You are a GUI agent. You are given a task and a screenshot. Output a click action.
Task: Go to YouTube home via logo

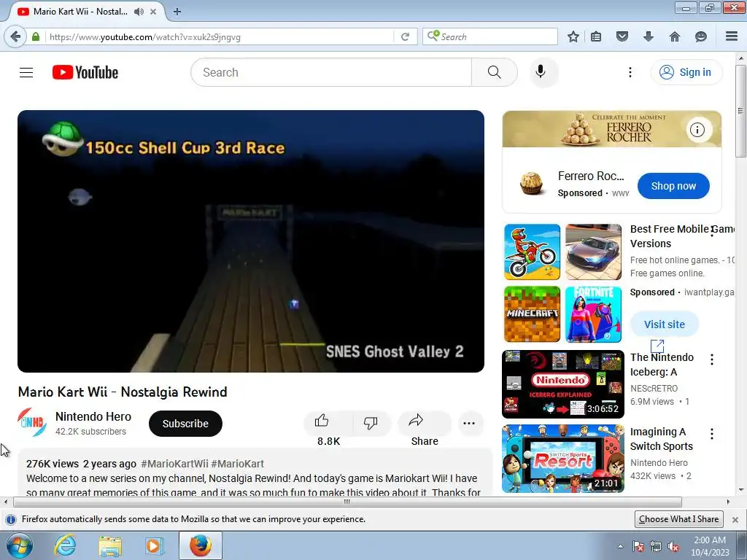click(x=85, y=72)
